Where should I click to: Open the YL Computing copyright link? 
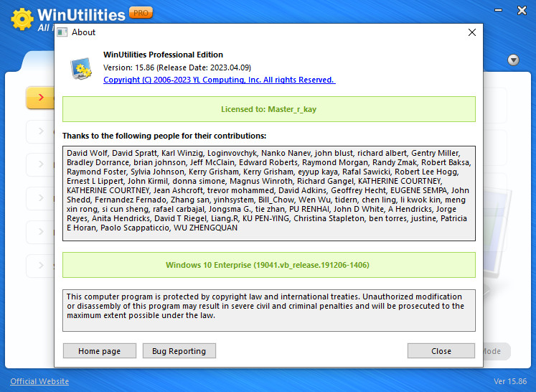tap(220, 80)
